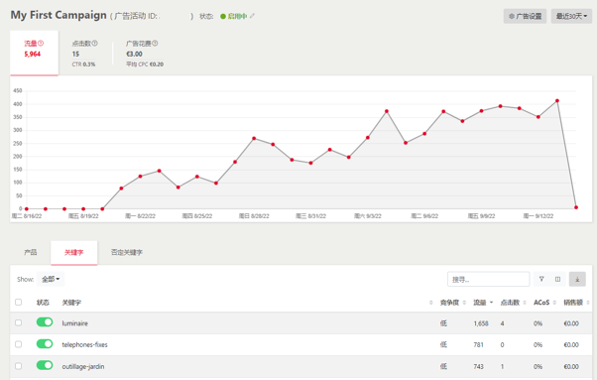Screen dimensions: 597x380
Task: Click the keyword text luminaire
Action: click(x=75, y=323)
